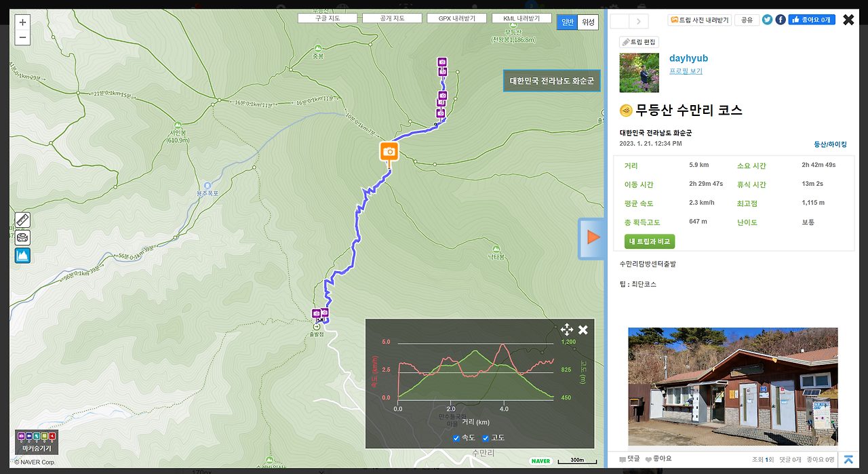Click the 647 m total ascent value
The width and height of the screenshot is (868, 474).
pos(698,222)
